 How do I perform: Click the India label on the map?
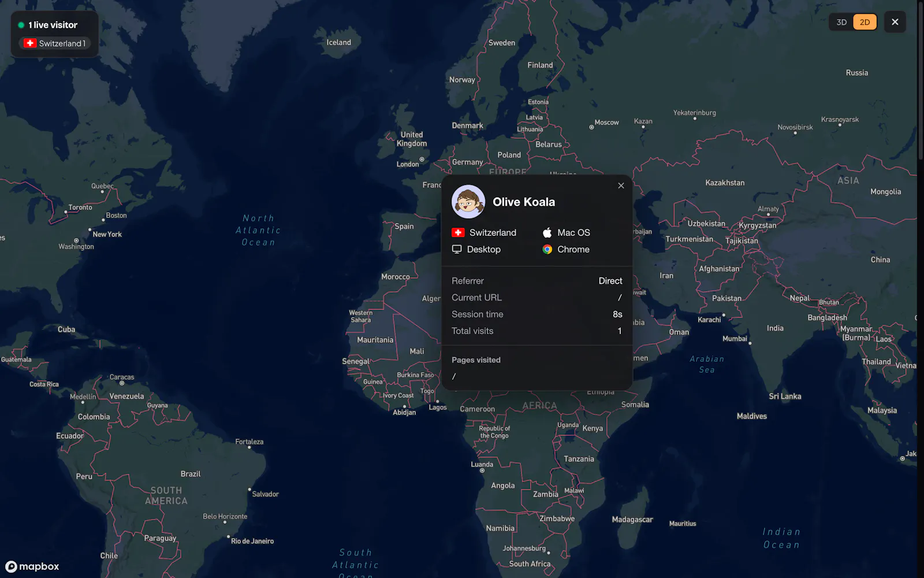tap(775, 328)
